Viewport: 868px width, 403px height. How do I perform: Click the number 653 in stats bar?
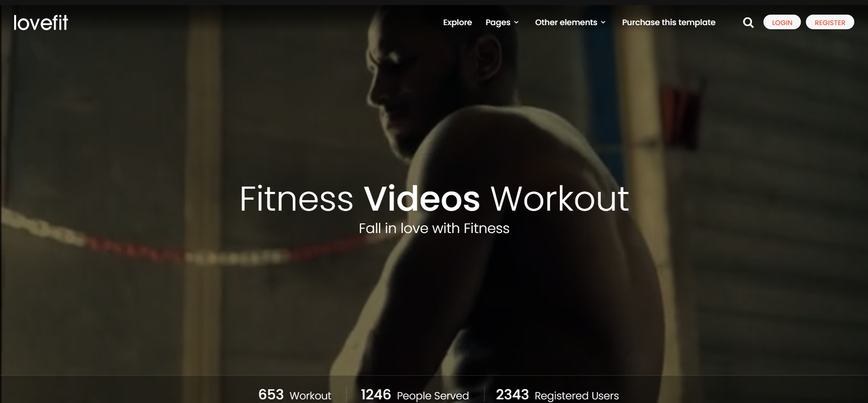(x=271, y=394)
